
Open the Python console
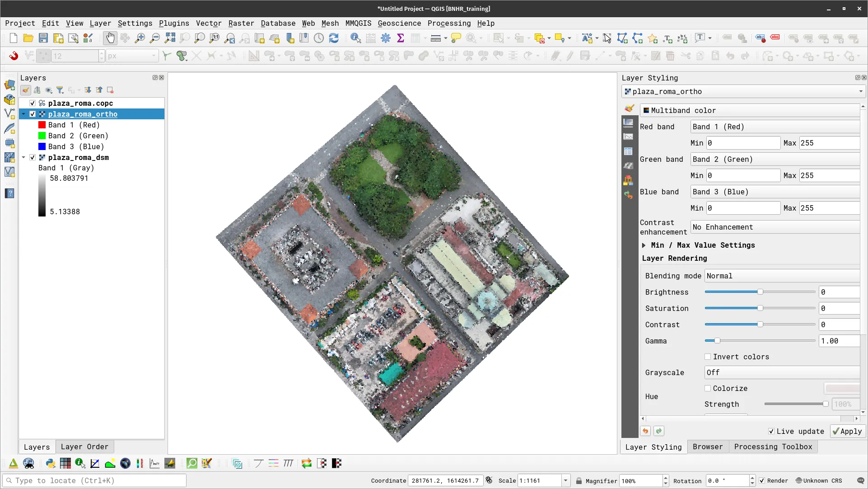tap(50, 463)
